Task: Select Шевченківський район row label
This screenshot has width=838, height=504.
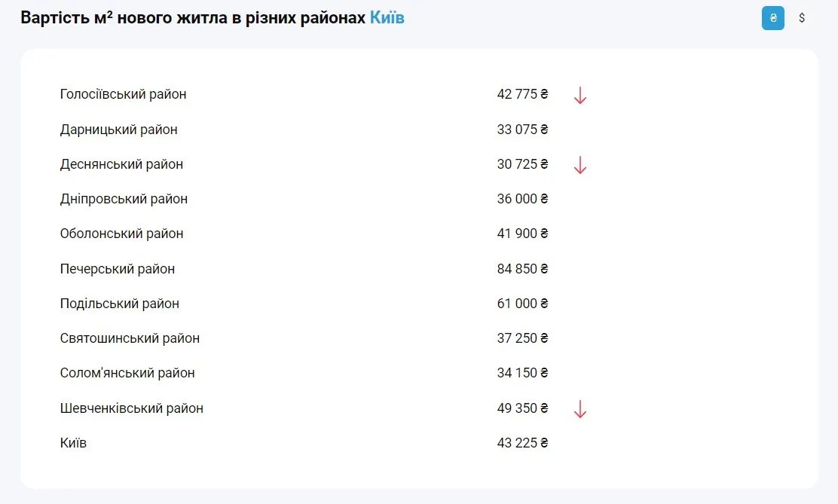Action: pyautogui.click(x=132, y=408)
